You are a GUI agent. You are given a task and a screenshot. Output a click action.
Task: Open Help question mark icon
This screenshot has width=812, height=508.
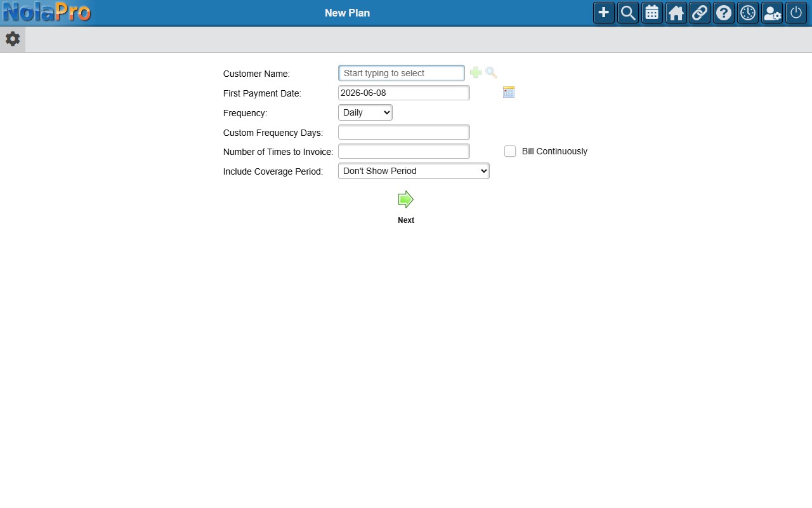point(724,13)
